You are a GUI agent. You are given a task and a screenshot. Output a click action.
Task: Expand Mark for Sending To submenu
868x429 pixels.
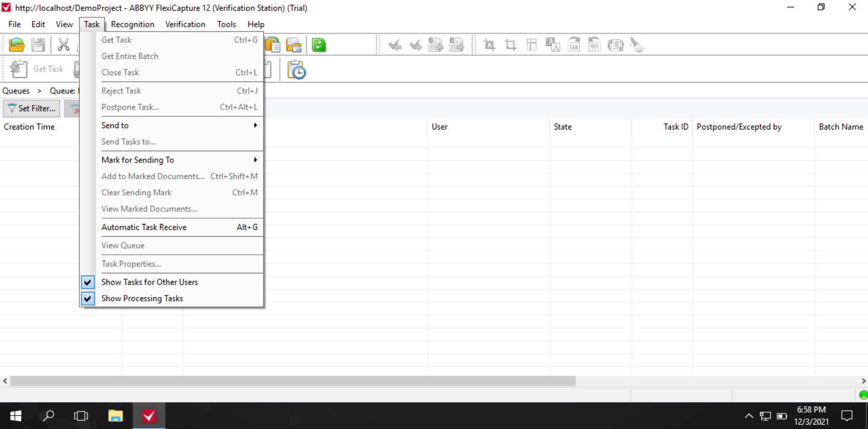click(x=172, y=160)
